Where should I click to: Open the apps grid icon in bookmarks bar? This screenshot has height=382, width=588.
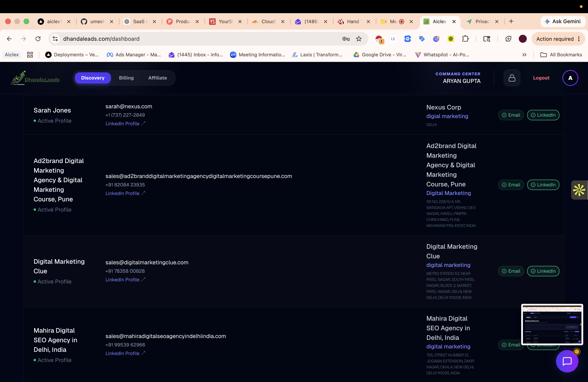[30, 55]
